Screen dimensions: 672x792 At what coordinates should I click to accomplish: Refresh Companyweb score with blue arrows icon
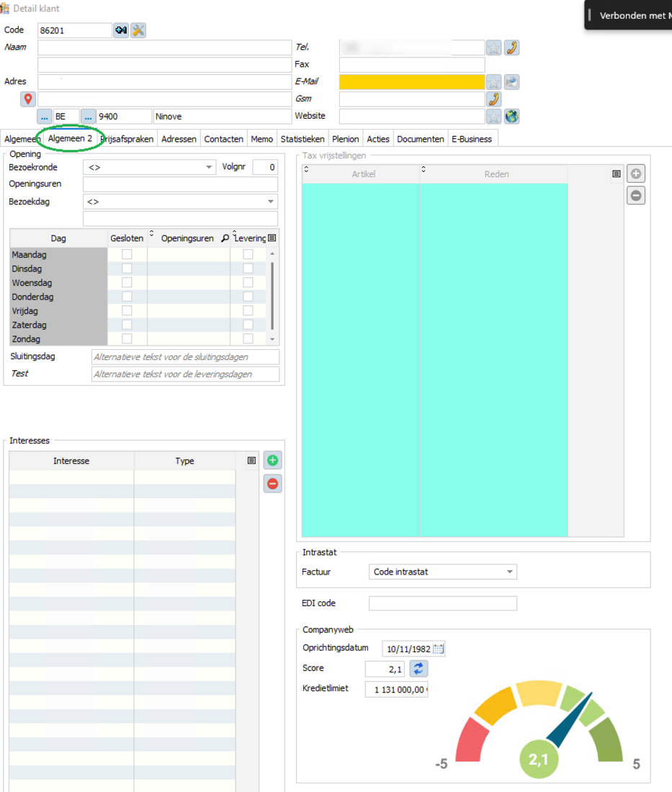point(418,669)
